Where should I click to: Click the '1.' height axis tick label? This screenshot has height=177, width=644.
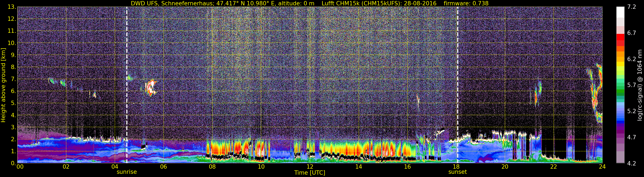(13, 151)
